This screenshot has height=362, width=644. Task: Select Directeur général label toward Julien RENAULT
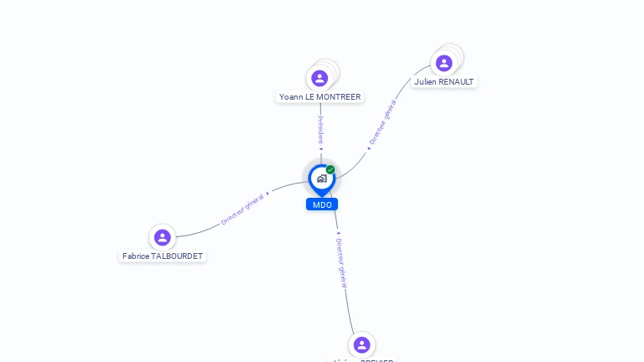point(382,122)
